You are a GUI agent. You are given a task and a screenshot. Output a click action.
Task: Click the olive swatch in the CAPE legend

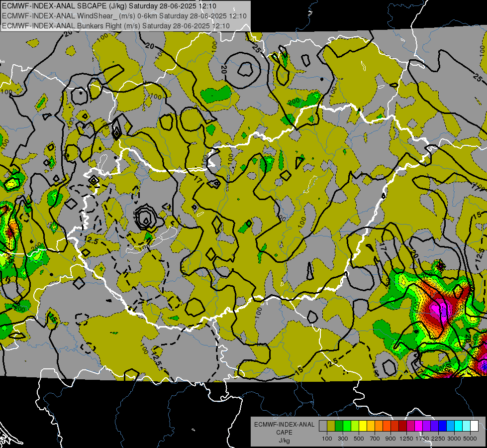[331, 426]
